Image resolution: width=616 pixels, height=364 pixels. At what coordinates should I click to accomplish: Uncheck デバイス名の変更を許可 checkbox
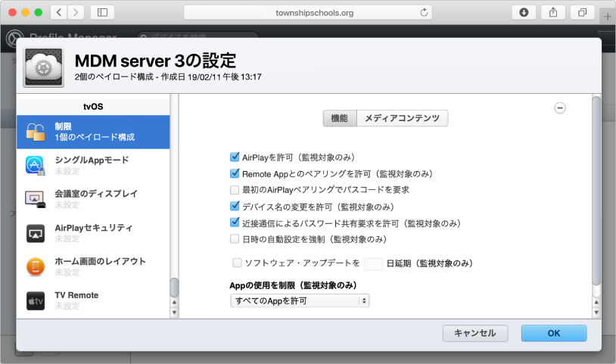point(235,206)
